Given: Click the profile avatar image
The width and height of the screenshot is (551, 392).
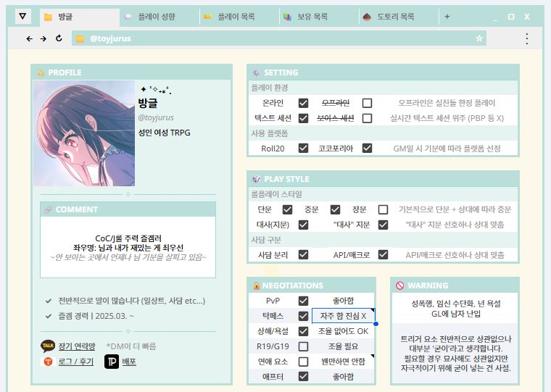Looking at the screenshot, I should tap(84, 133).
